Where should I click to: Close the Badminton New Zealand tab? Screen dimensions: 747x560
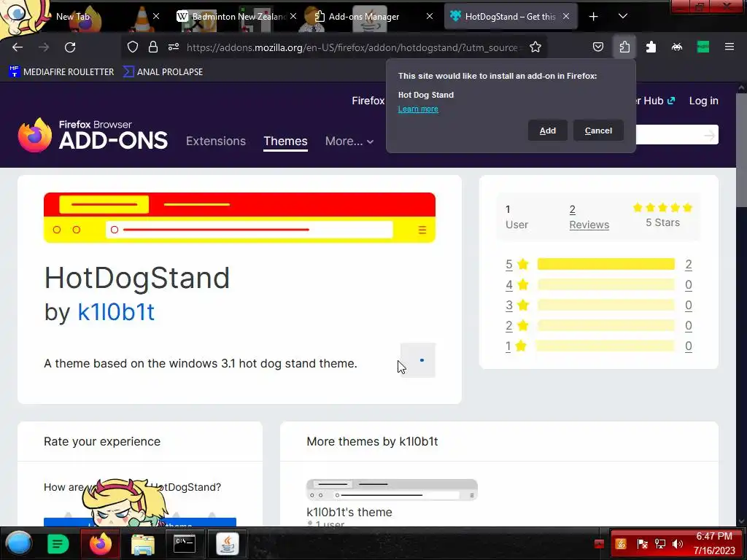[293, 16]
